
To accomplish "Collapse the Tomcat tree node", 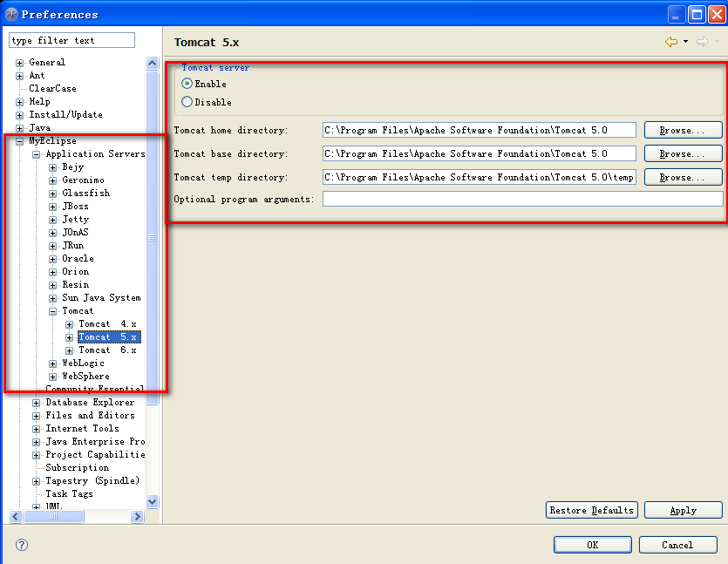I will [53, 311].
